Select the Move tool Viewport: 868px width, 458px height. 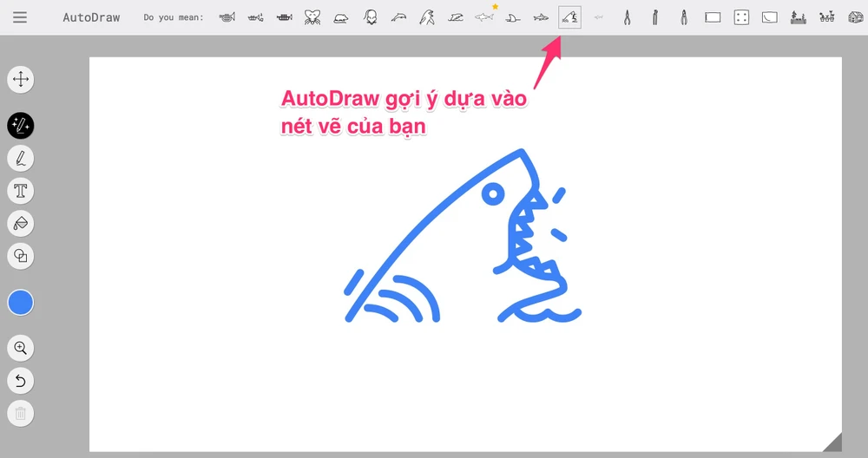[21, 80]
